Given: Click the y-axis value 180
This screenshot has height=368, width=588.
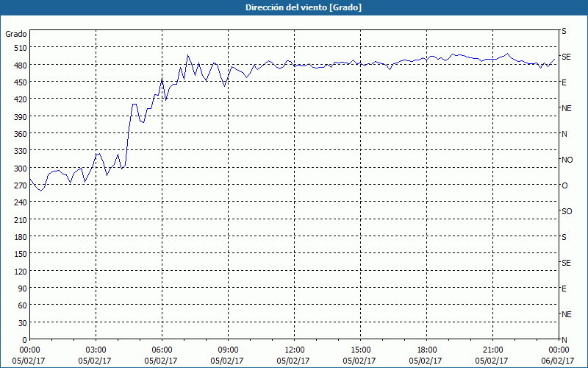Looking at the screenshot, I should [x=21, y=237].
